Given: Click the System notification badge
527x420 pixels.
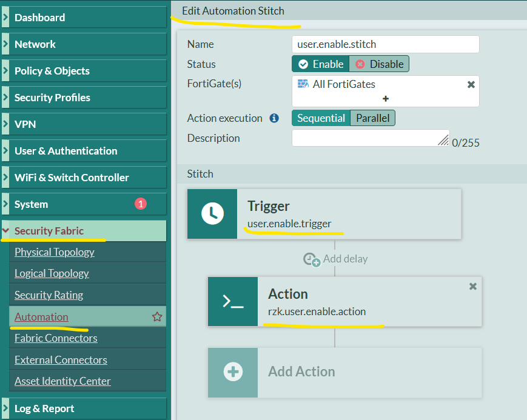Looking at the screenshot, I should 141,204.
